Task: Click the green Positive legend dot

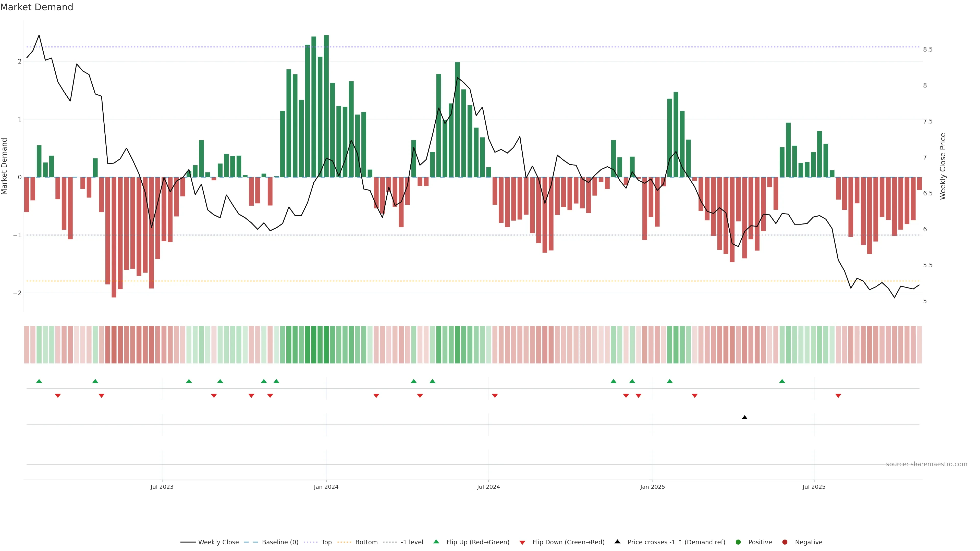Action: [738, 542]
